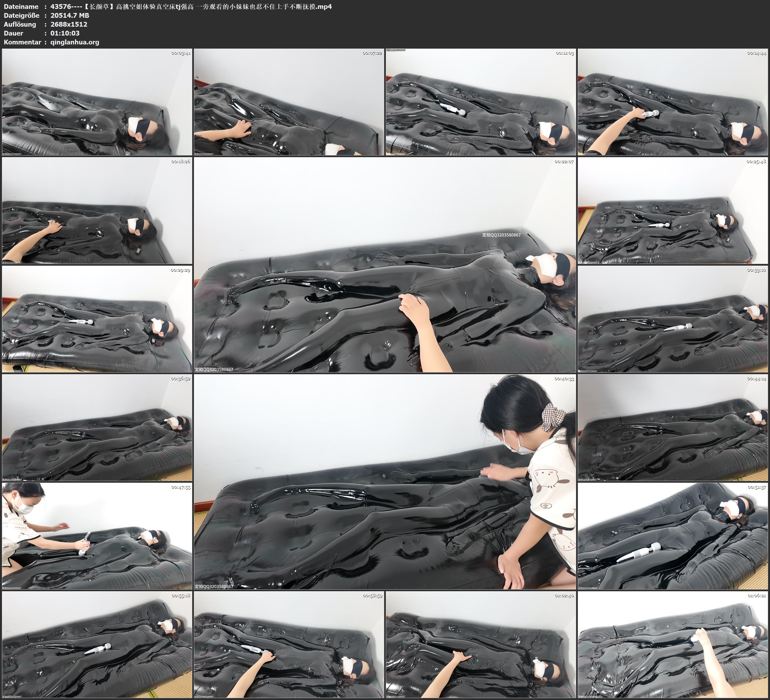Select the thumbnail stamped 00:18:26
This screenshot has height=700, width=770.
click(x=97, y=210)
